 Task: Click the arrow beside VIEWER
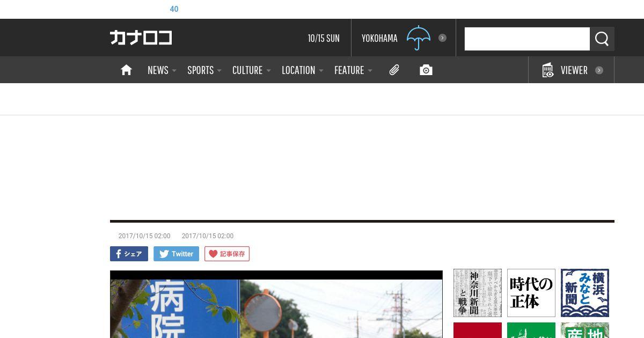[x=599, y=70]
